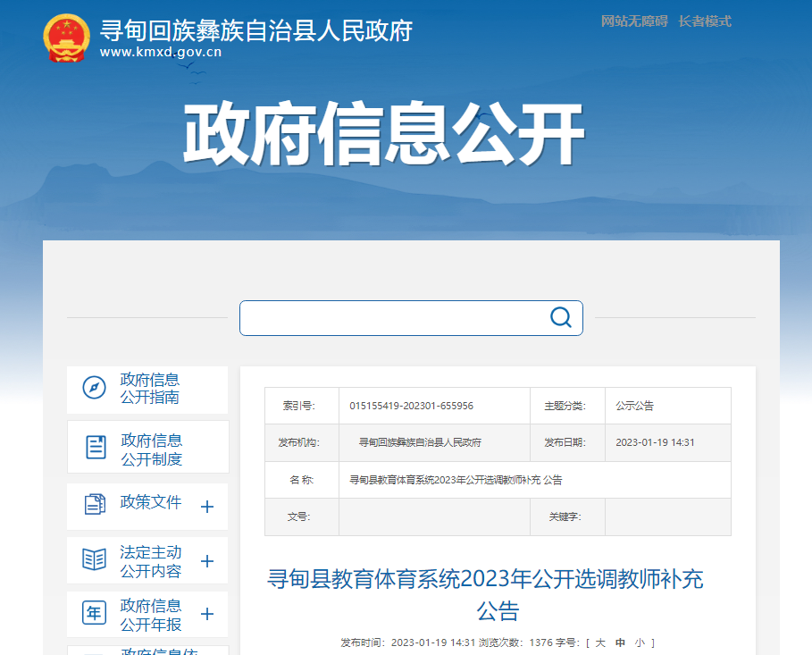Click the policy file icon beside 政策文件
The width and height of the screenshot is (812, 655).
click(95, 504)
